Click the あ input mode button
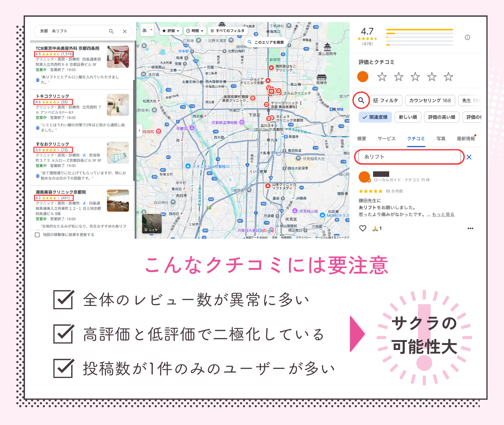Screen dimensions: 504x425 coord(145,30)
